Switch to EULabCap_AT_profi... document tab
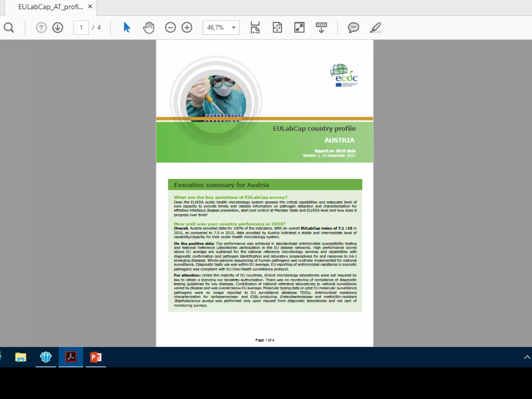 point(51,7)
